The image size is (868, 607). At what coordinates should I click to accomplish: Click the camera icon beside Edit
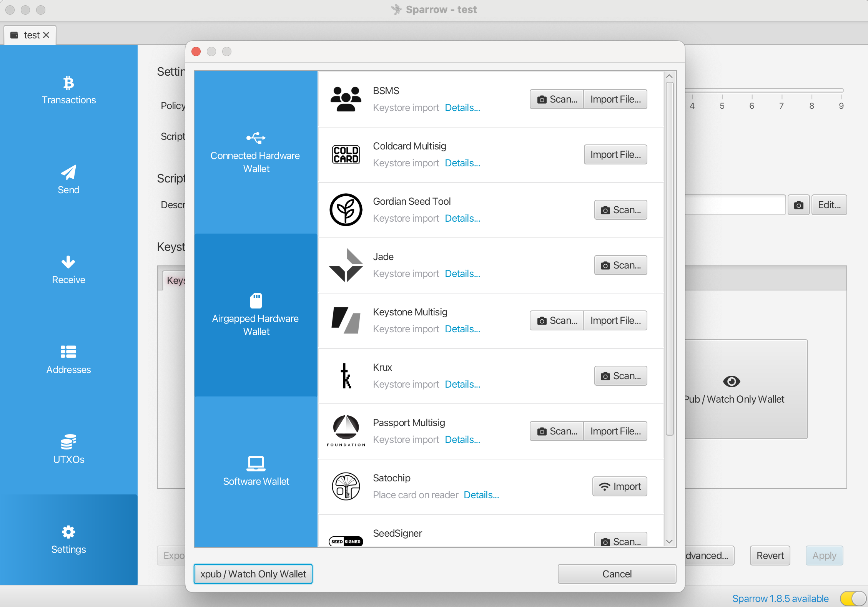click(798, 205)
